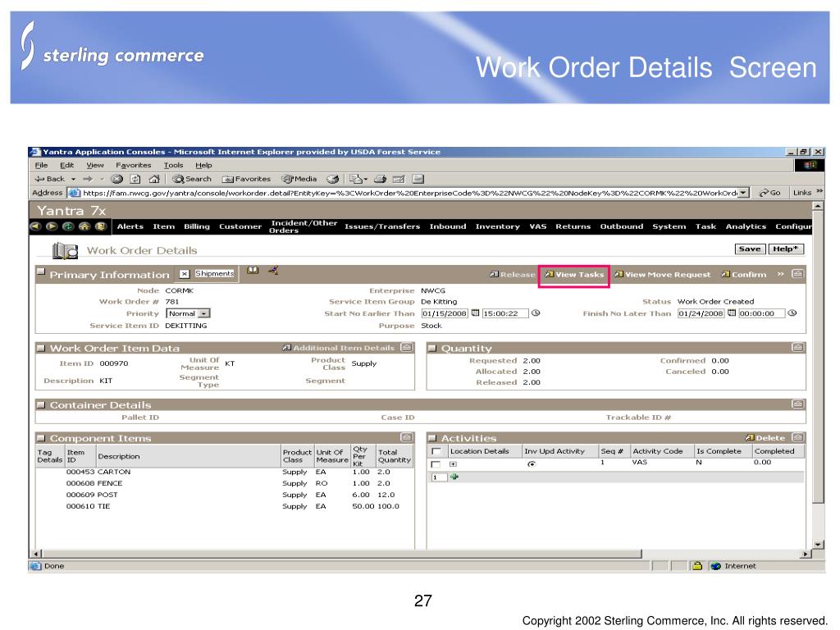The width and height of the screenshot is (840, 630).
Task: Close the Shipments tab with X box
Action: [185, 274]
